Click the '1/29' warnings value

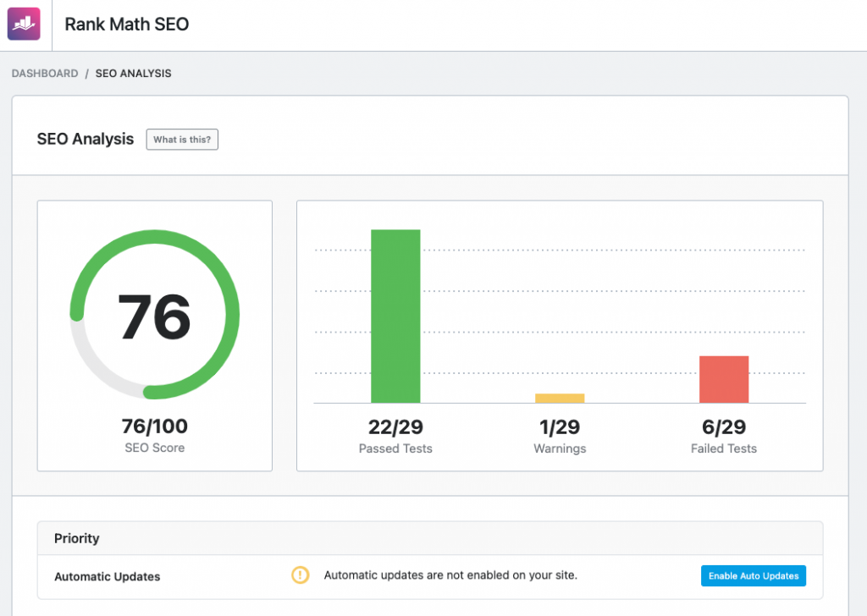pos(560,427)
